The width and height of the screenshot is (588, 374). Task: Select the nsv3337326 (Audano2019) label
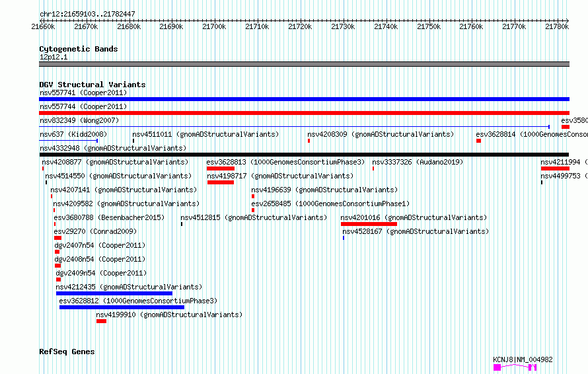418,162
